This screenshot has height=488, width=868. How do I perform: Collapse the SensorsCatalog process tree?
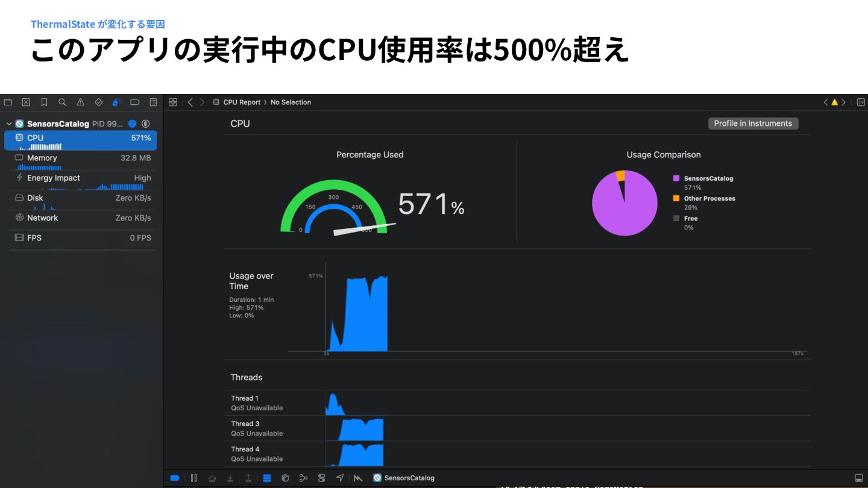coord(8,124)
